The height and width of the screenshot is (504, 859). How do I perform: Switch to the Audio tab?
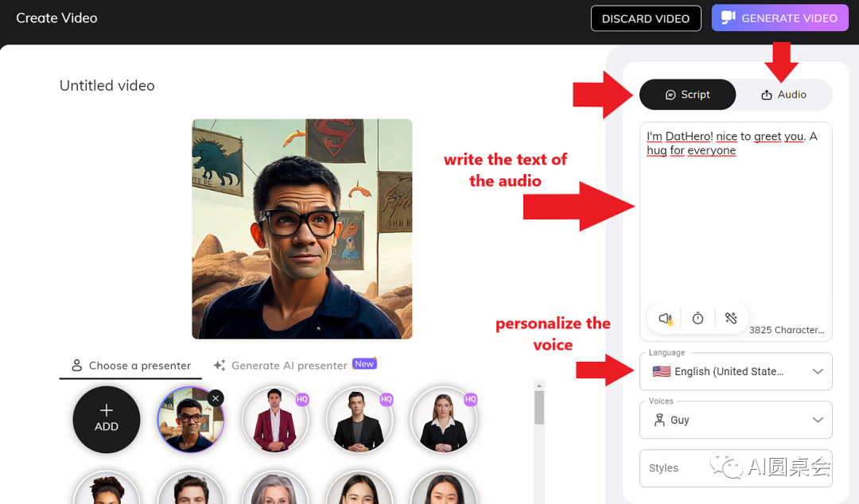click(783, 95)
